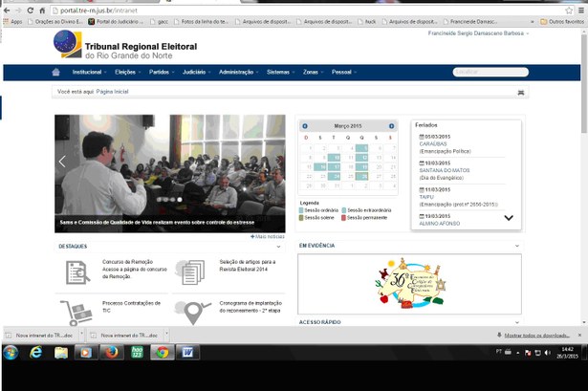Viewport: 588px width, 391px height.
Task: Open the Pessoal menu
Action: click(x=344, y=72)
